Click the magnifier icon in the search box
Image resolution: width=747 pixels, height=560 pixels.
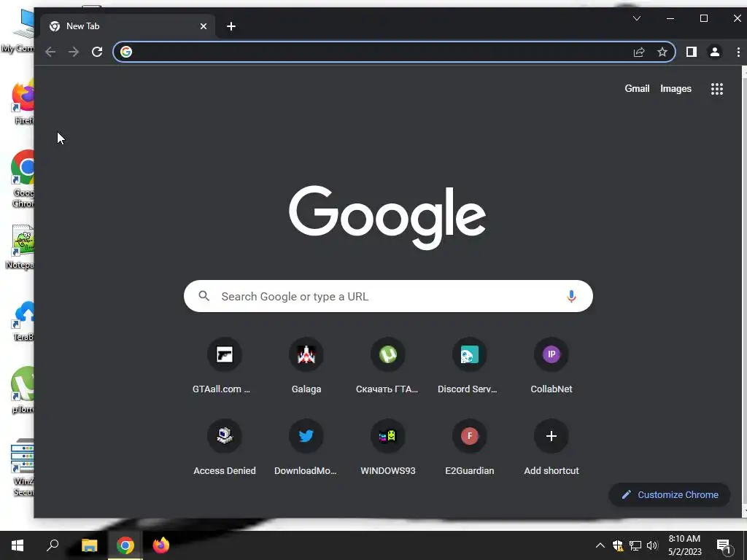coord(204,296)
